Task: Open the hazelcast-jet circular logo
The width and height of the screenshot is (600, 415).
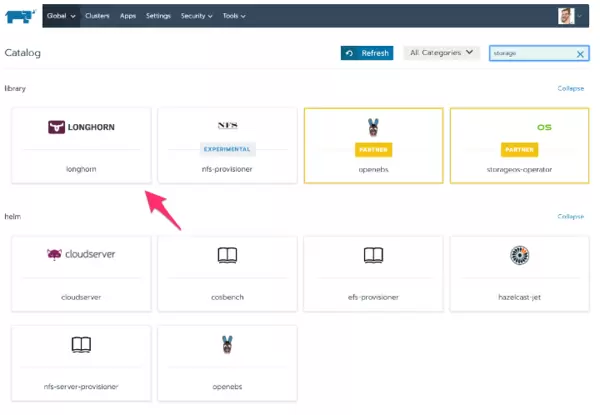Action: (518, 254)
